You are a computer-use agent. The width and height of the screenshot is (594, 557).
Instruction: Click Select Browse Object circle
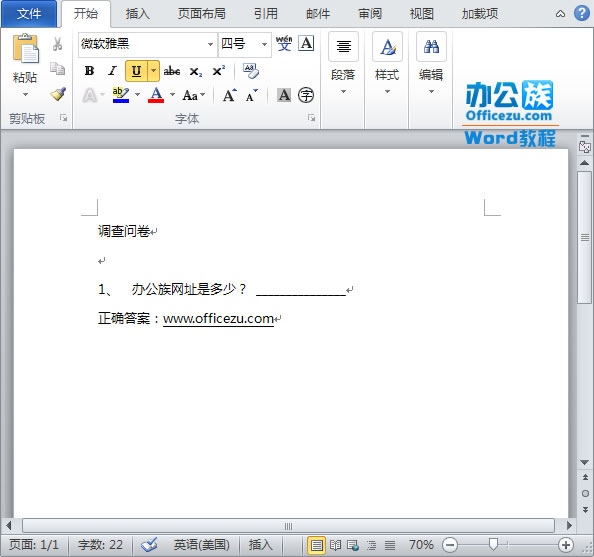585,493
